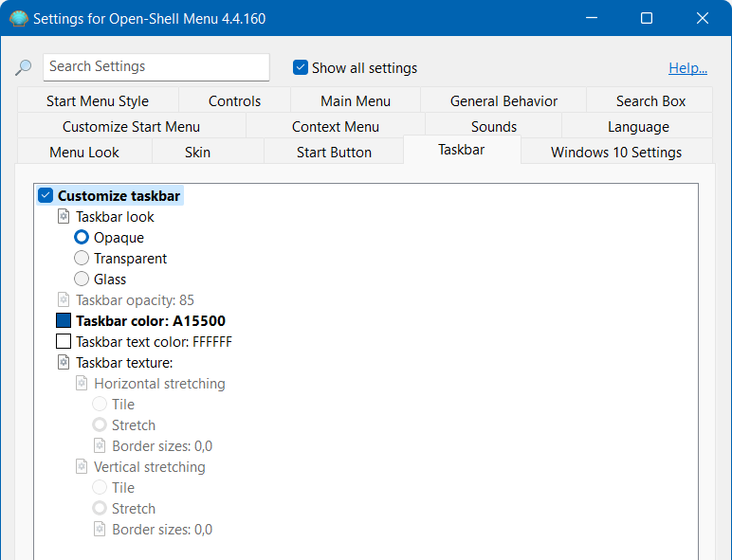Select the Transparent taskbar look

pyautogui.click(x=82, y=258)
